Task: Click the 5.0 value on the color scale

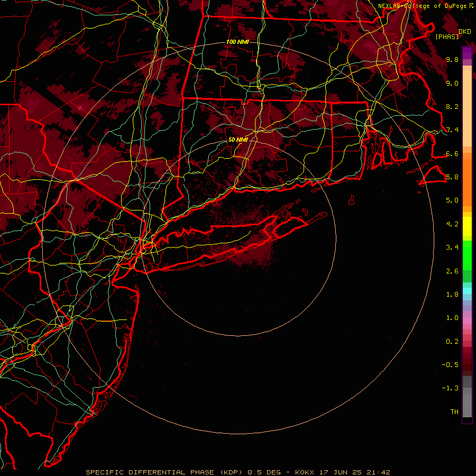Action: pos(452,200)
